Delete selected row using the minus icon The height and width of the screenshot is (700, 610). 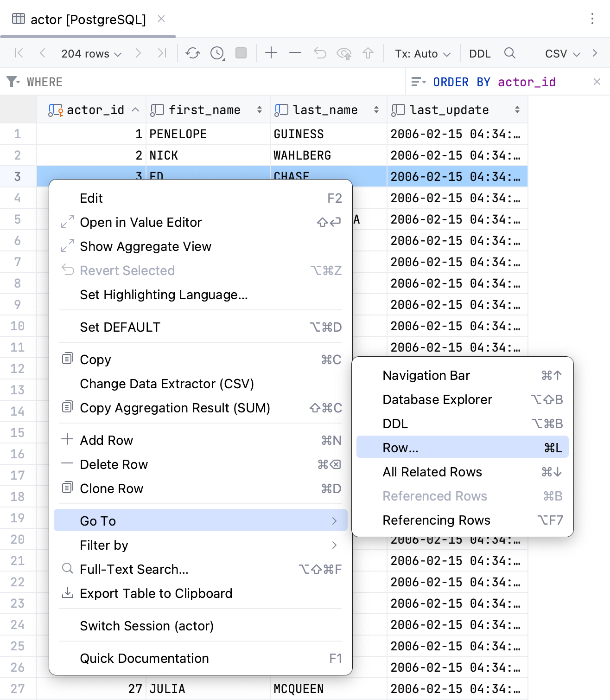(x=295, y=53)
